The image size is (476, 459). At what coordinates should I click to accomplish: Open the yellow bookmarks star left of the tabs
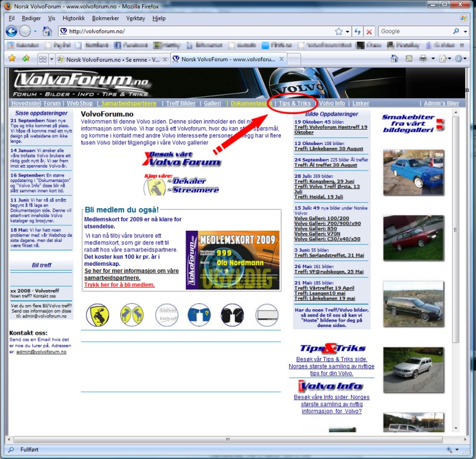click(x=12, y=58)
